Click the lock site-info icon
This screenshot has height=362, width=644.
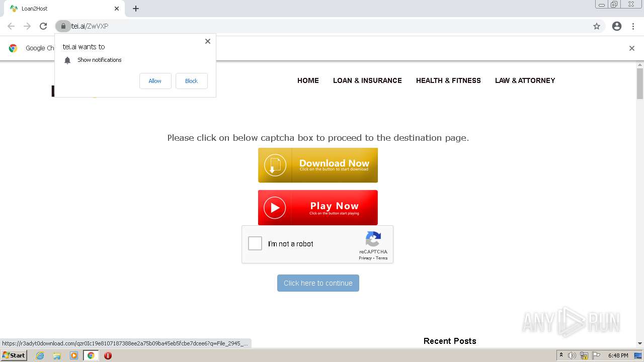pos(63,26)
